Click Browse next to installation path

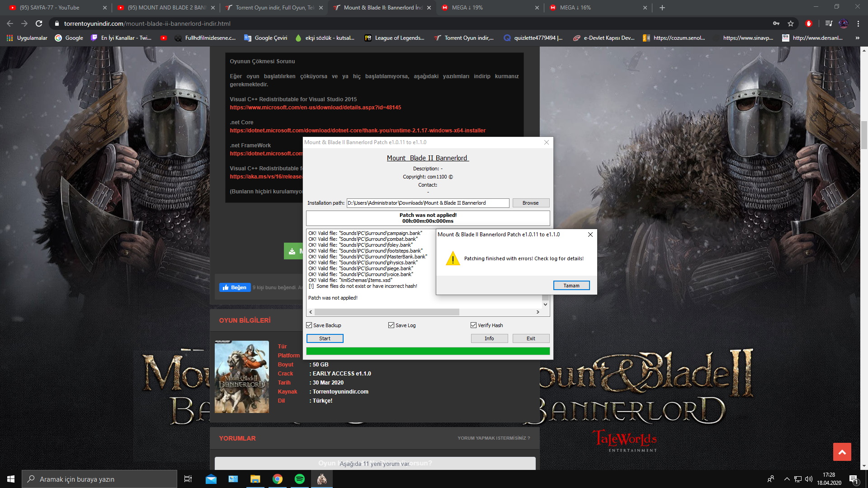pos(531,203)
